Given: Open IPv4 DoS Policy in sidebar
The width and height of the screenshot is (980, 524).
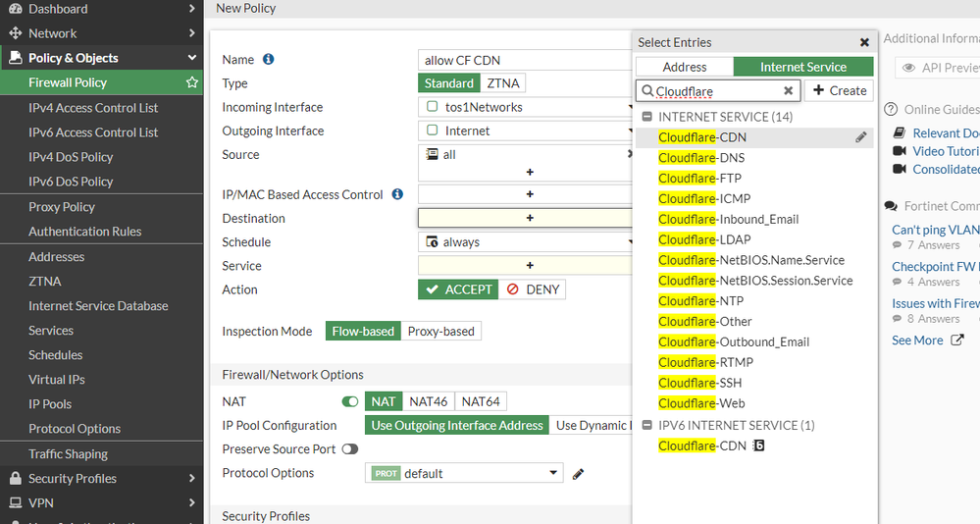Looking at the screenshot, I should point(71,157).
